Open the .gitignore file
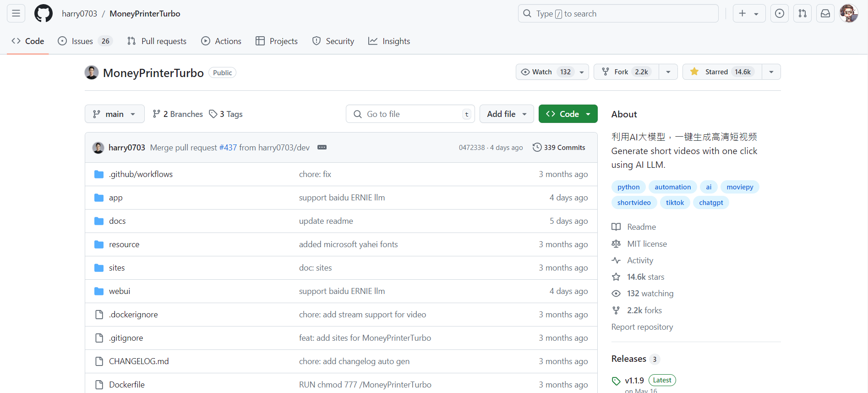Screen dimensions: 868x393 126,338
